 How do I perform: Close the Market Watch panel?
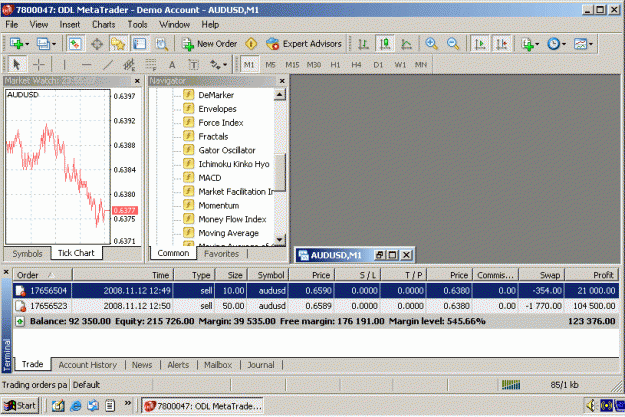(137, 81)
